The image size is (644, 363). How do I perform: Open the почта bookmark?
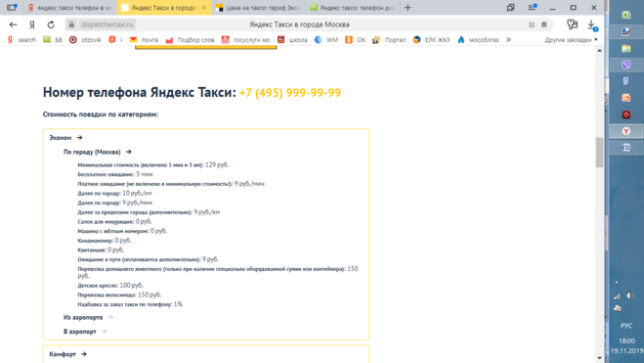click(x=145, y=40)
